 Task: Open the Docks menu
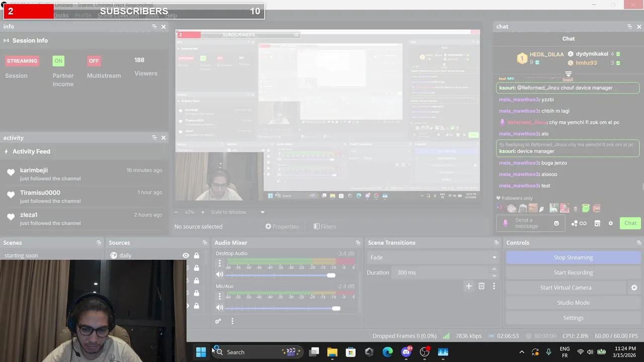pos(61,16)
